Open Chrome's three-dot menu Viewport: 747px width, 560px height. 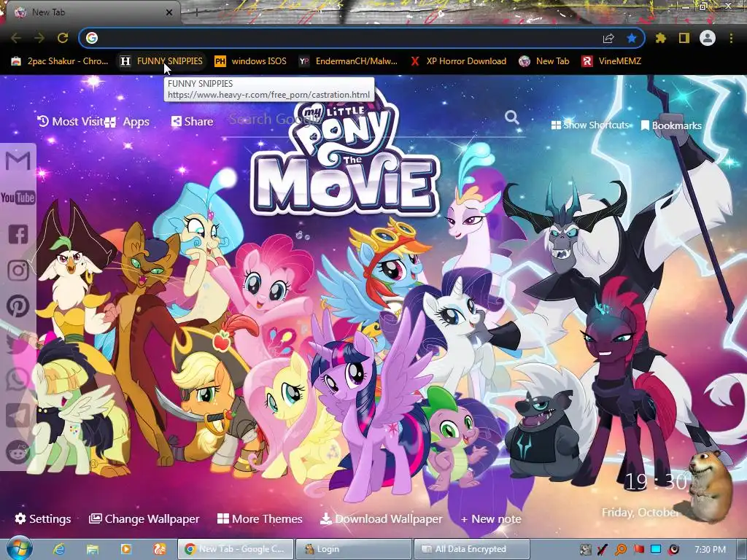click(731, 38)
